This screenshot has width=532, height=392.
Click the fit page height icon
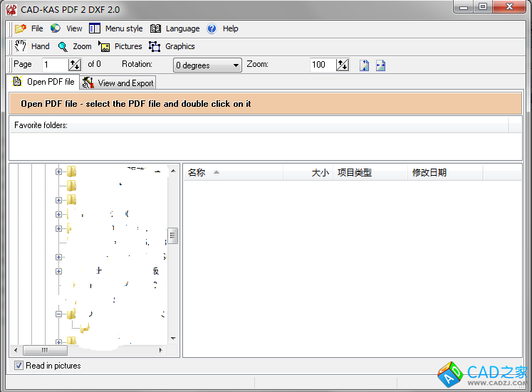pyautogui.click(x=364, y=65)
